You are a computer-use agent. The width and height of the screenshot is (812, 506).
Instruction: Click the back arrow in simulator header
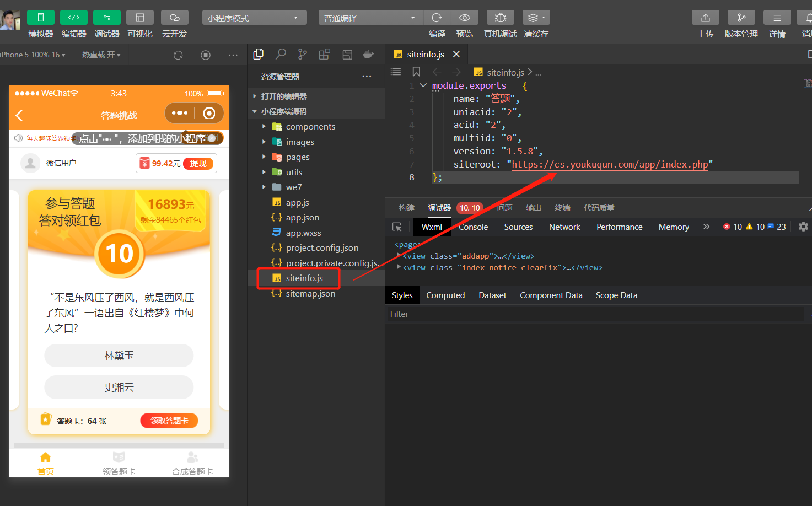click(x=19, y=115)
